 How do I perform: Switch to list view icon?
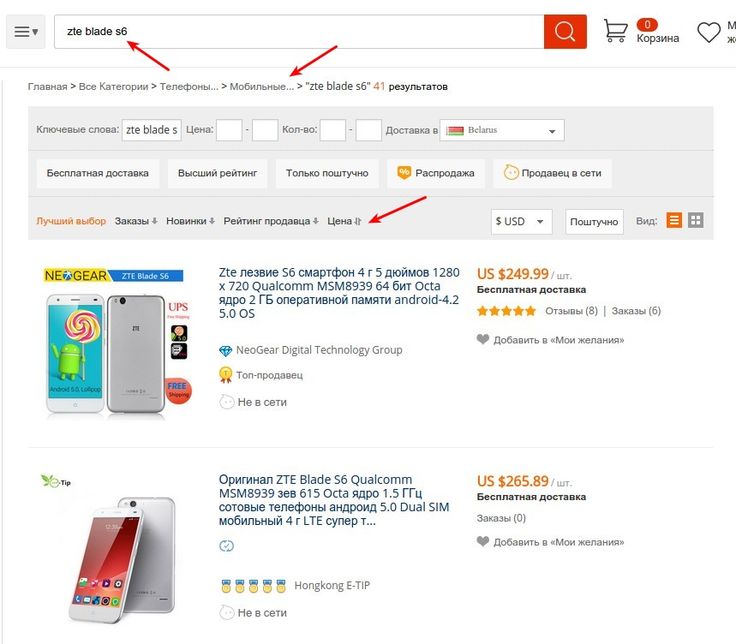[x=674, y=220]
